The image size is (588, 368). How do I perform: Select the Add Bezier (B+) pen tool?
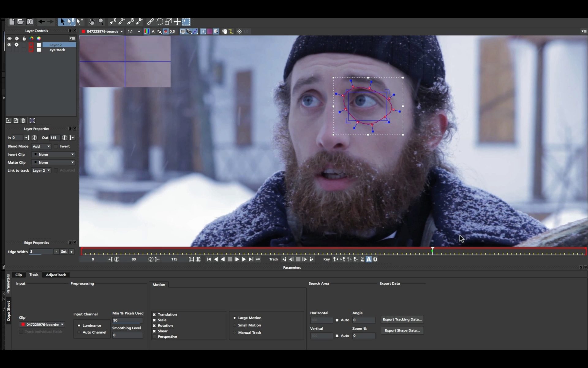(x=139, y=22)
